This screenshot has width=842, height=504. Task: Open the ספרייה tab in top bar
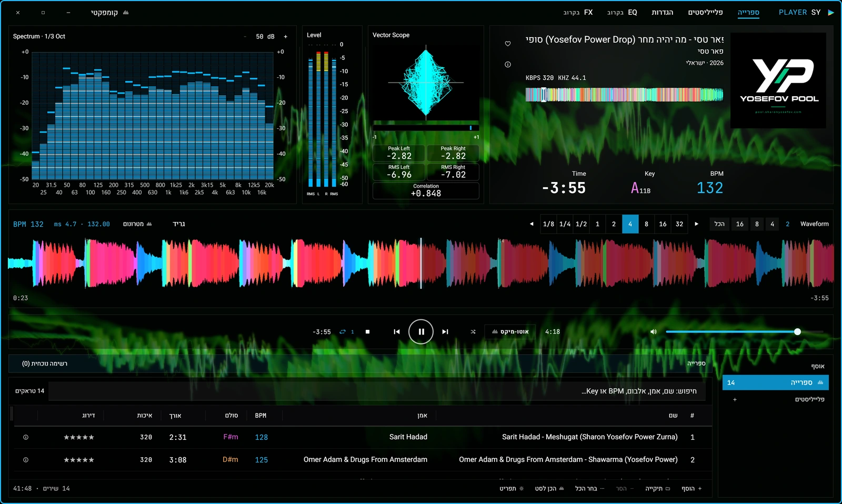pos(748,13)
